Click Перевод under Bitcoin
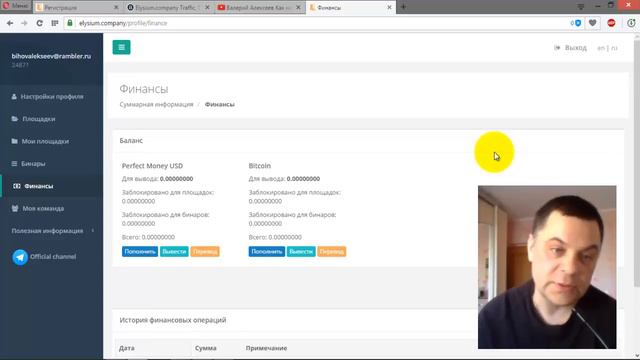 pos(332,251)
